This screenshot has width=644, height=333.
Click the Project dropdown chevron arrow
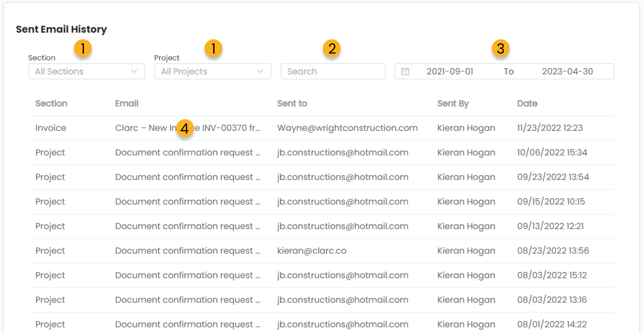[x=260, y=71]
